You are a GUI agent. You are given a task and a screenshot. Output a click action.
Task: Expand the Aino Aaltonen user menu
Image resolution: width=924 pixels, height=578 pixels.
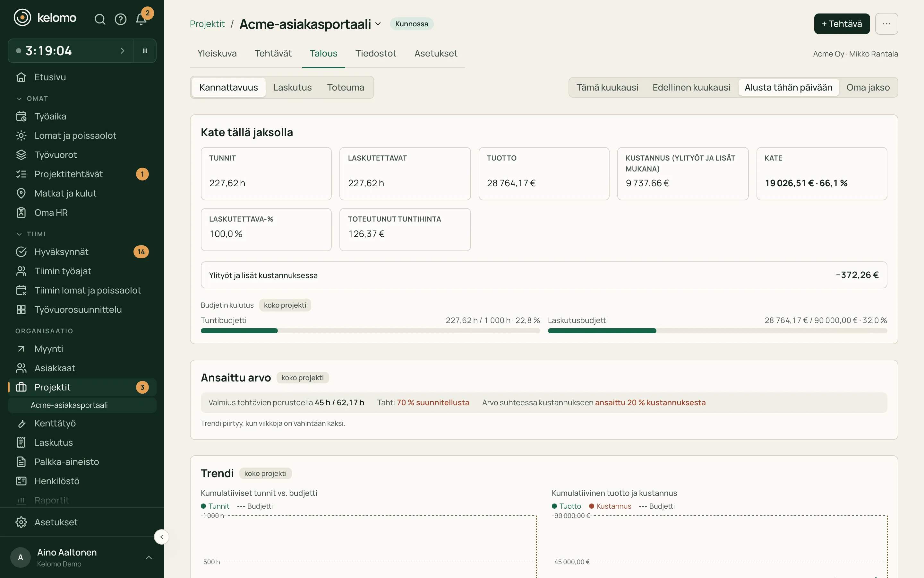click(x=149, y=557)
